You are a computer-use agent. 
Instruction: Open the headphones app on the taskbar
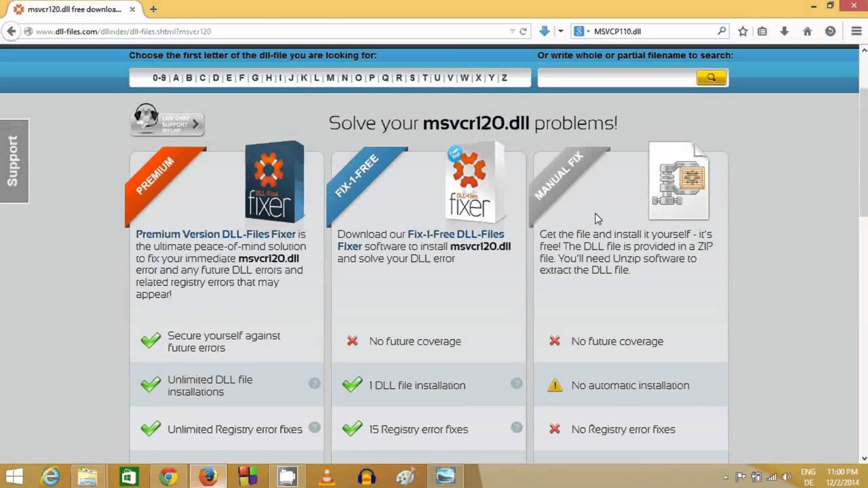coord(366,476)
